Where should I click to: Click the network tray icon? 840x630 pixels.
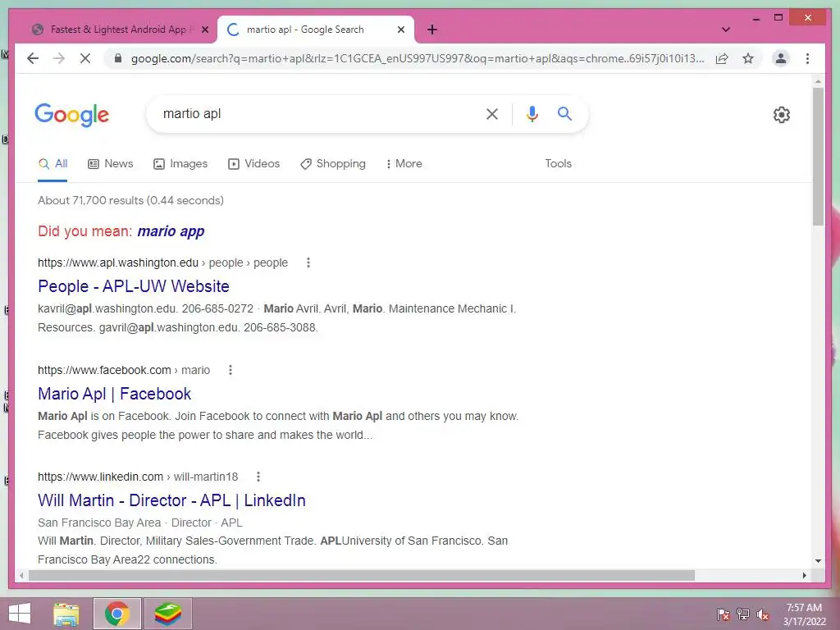743,614
